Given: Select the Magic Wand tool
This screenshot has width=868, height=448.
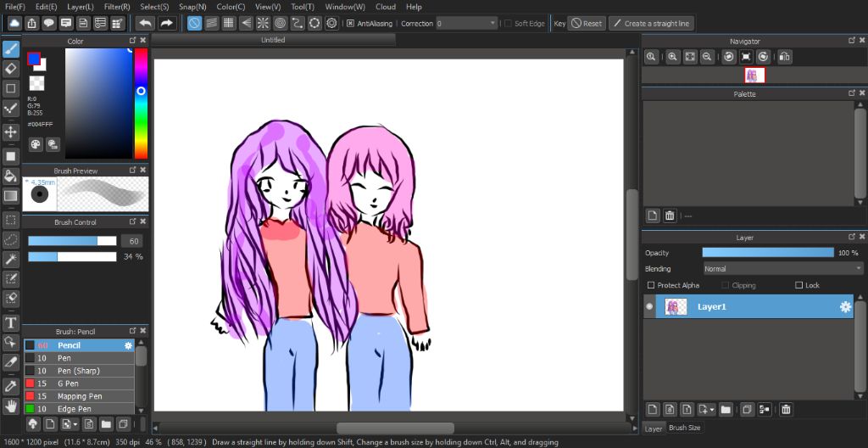Looking at the screenshot, I should (x=10, y=259).
